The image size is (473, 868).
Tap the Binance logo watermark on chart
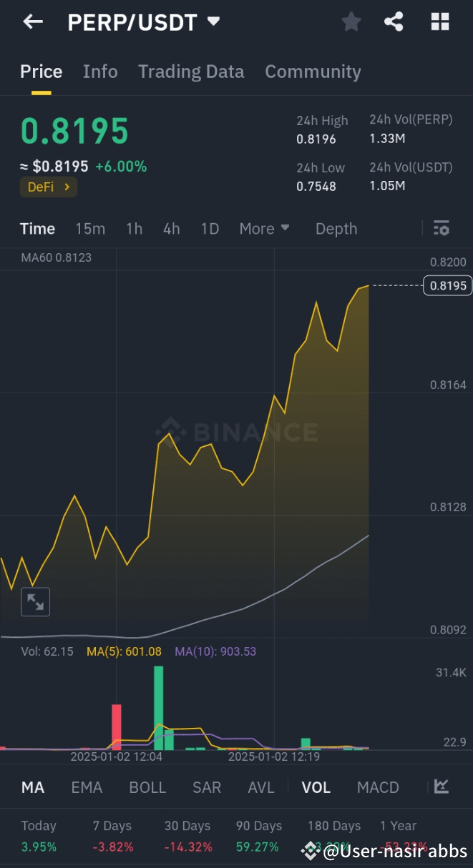click(236, 432)
